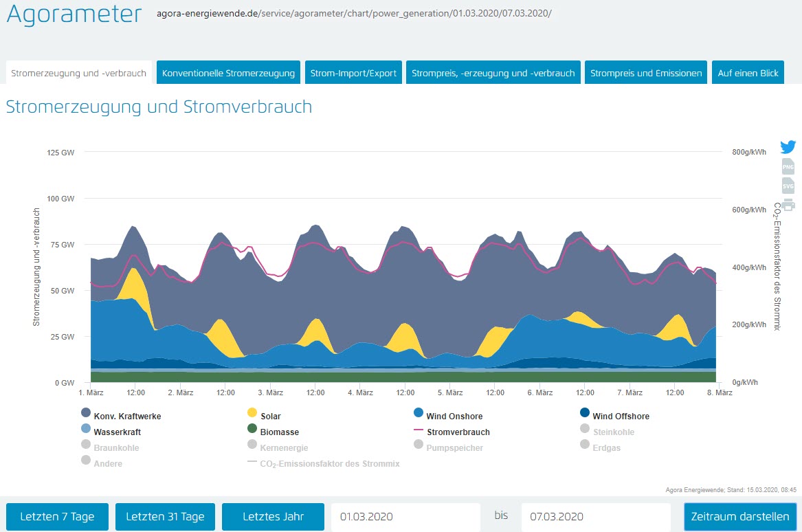Switch to Konventionelle Stromerzeugung tab
This screenshot has height=532, width=802.
[x=228, y=73]
